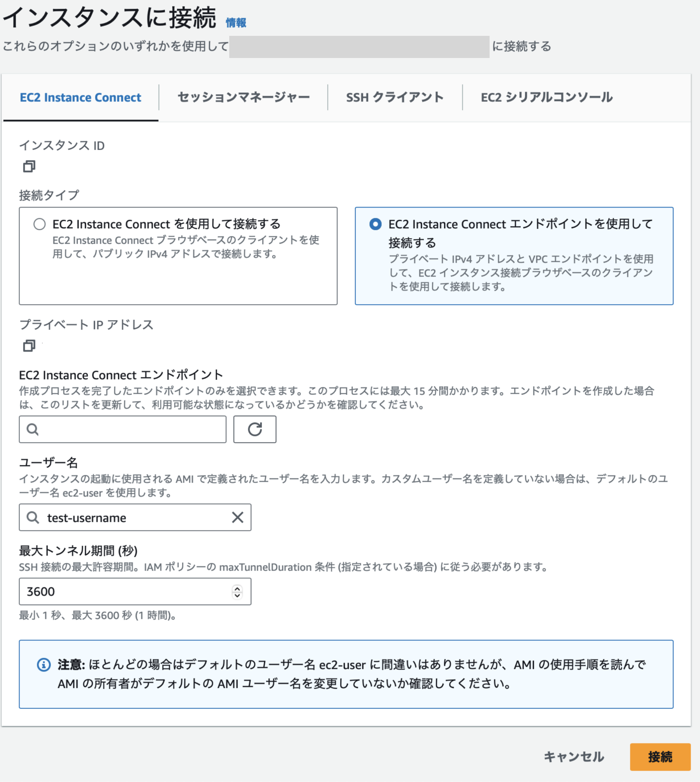Refresh the EC2 Instance Connect endpoint list
This screenshot has height=782, width=700.
(255, 429)
